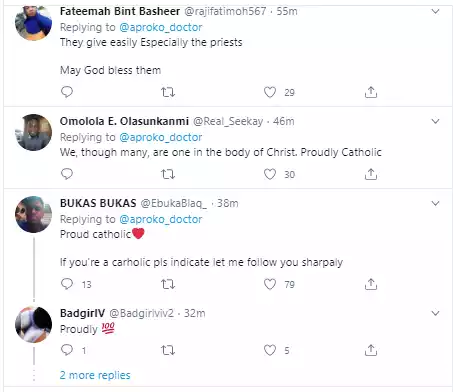Share BadgirlV's Proudly tweet
This screenshot has height=392, width=453.
371,350
